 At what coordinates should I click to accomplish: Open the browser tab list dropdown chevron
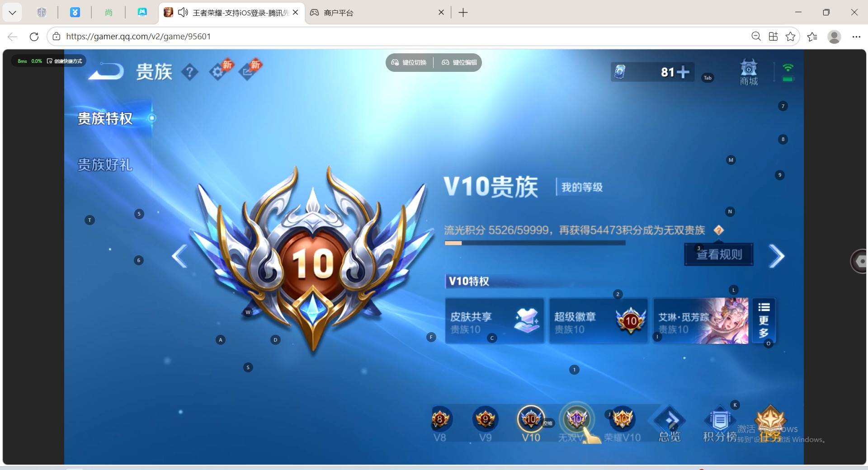pyautogui.click(x=13, y=13)
